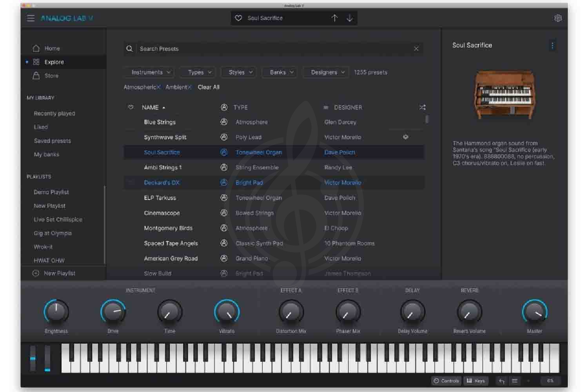Show Recently played presets

[54, 113]
